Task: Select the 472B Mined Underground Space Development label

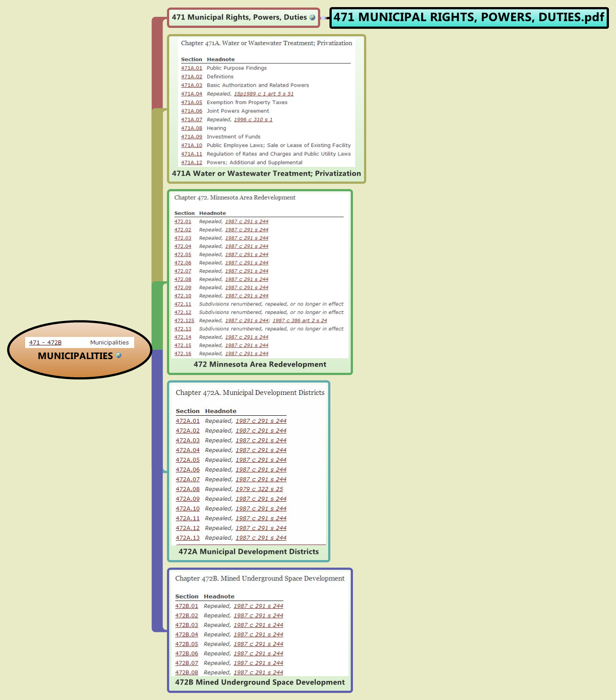Action: [260, 682]
